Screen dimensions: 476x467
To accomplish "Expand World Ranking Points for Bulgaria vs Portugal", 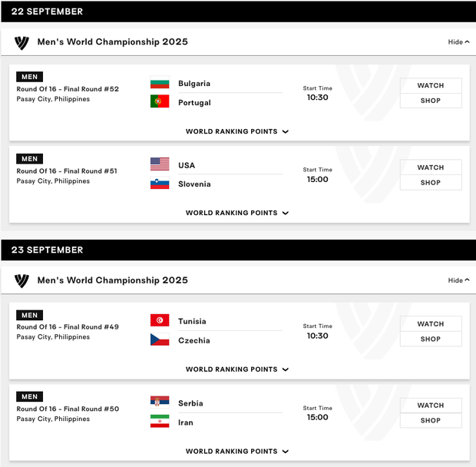I will pos(237,131).
